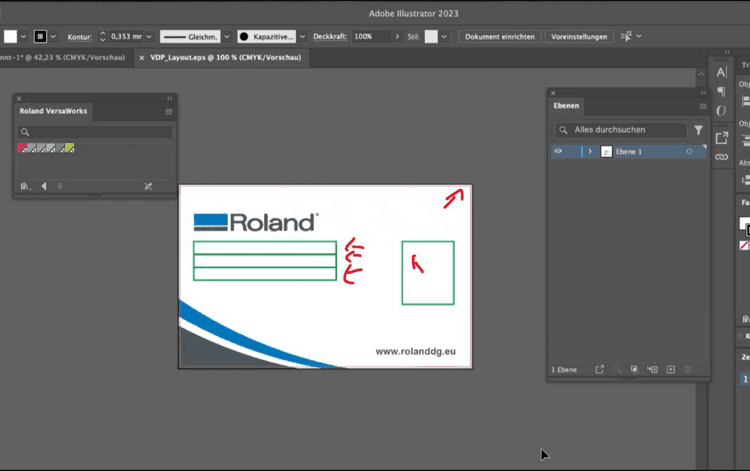
Task: Click the Roland logo on the artboard
Action: tap(256, 222)
